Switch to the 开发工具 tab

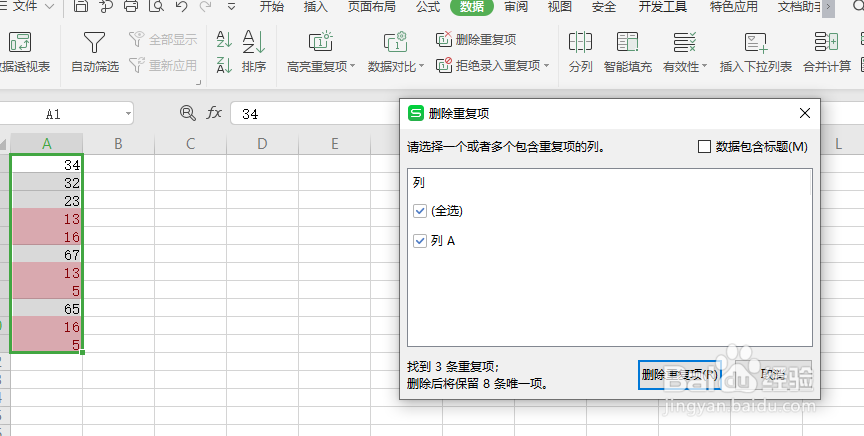(663, 7)
